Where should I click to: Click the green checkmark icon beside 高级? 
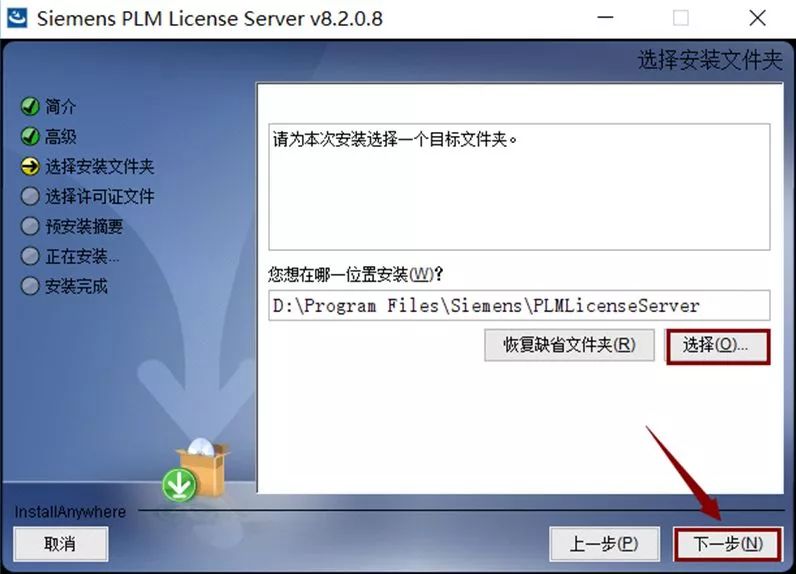tap(30, 136)
